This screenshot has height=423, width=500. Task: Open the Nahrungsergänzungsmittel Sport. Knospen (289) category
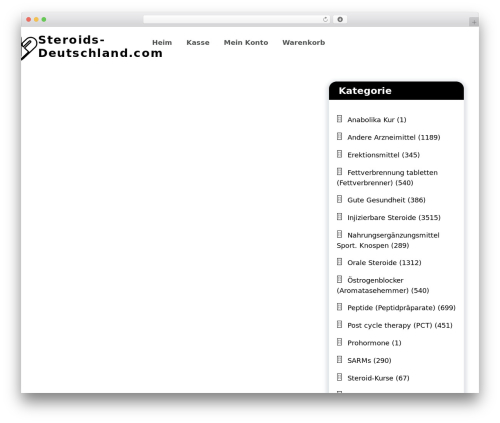click(x=388, y=240)
